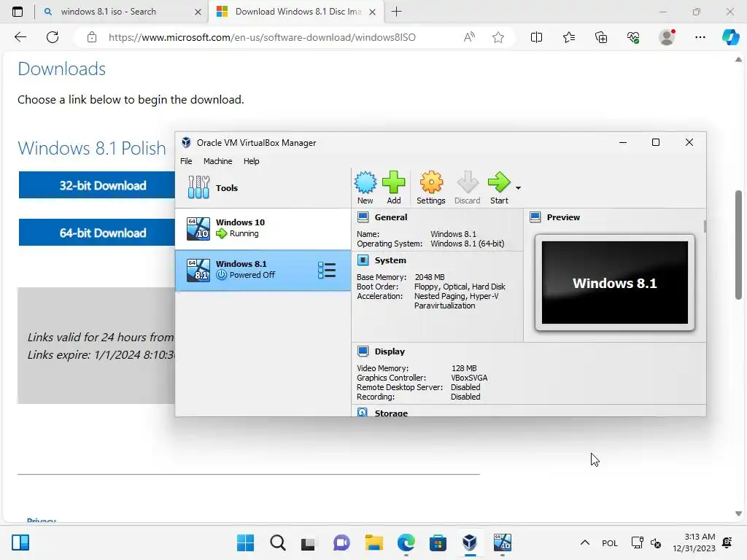Open the Start button dropdown arrow
Screen dimensions: 747x560
click(x=519, y=188)
